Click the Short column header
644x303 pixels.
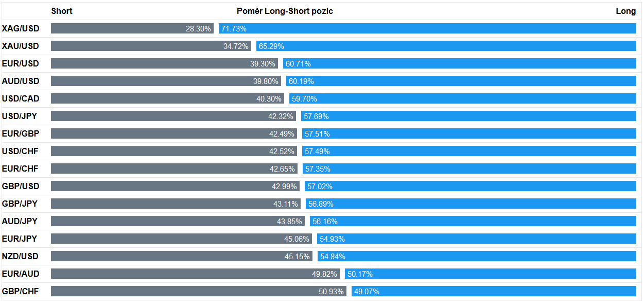pos(62,11)
